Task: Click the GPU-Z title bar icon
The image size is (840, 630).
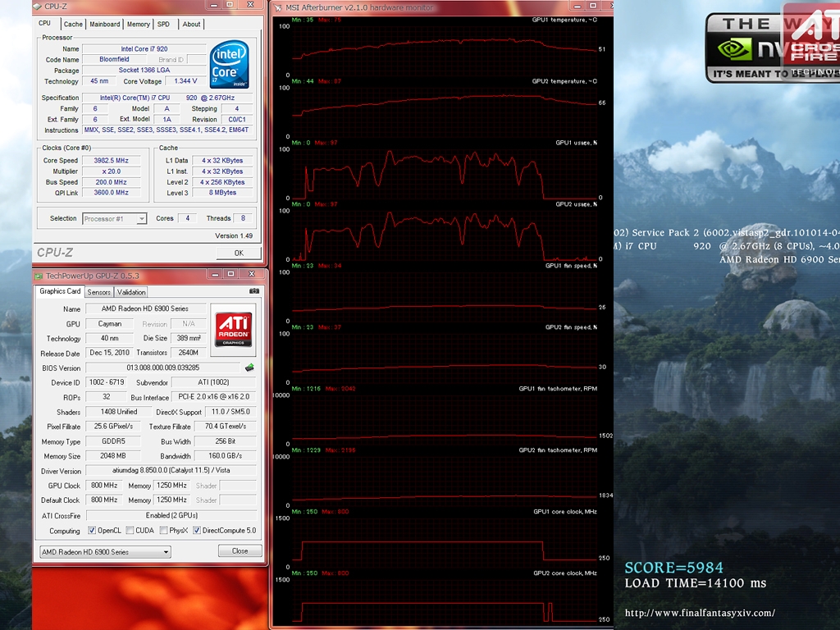Action: 39,276
